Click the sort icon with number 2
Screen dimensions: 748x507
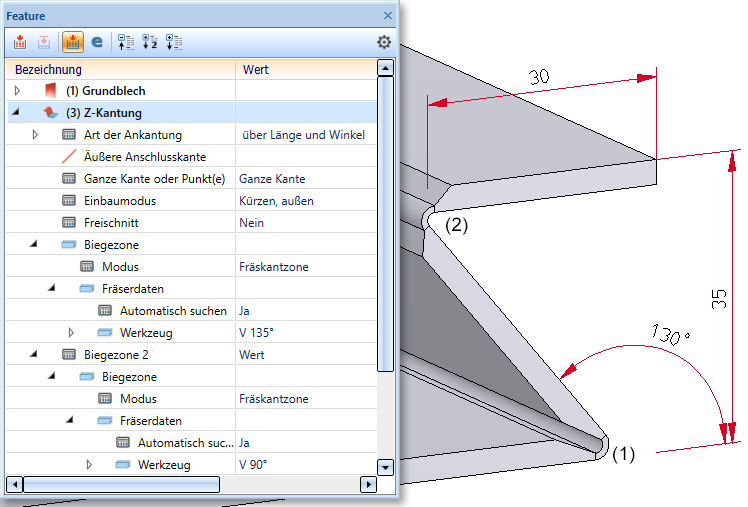(150, 42)
